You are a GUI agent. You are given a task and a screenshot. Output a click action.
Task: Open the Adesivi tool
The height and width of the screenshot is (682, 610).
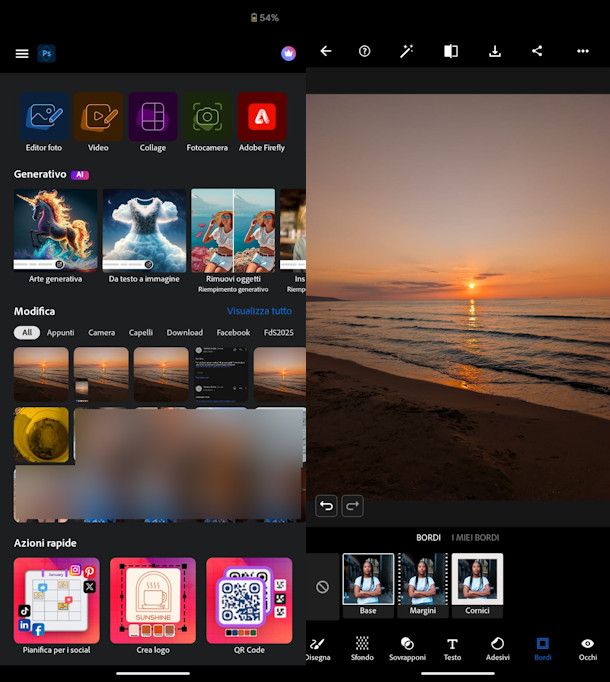(x=498, y=649)
